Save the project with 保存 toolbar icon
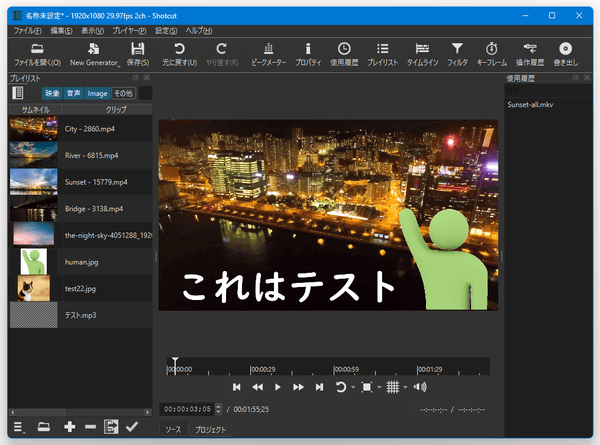Image resolution: width=600 pixels, height=445 pixels. 138,54
